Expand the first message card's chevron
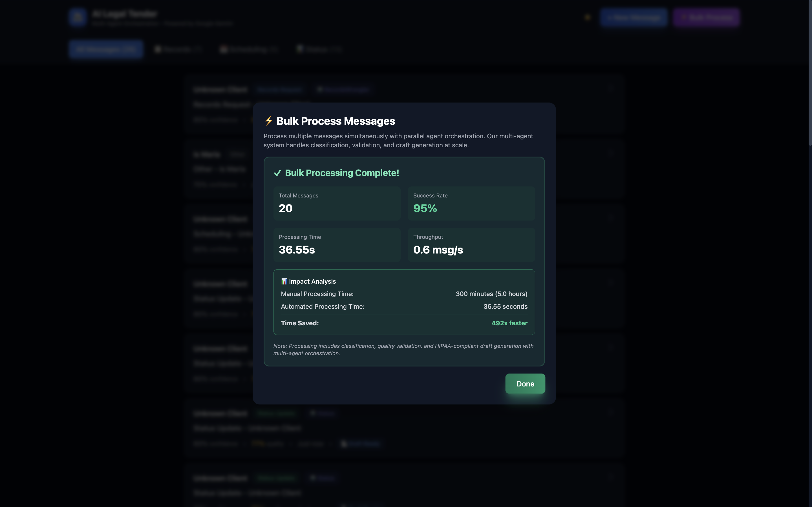812x507 pixels. (x=610, y=88)
